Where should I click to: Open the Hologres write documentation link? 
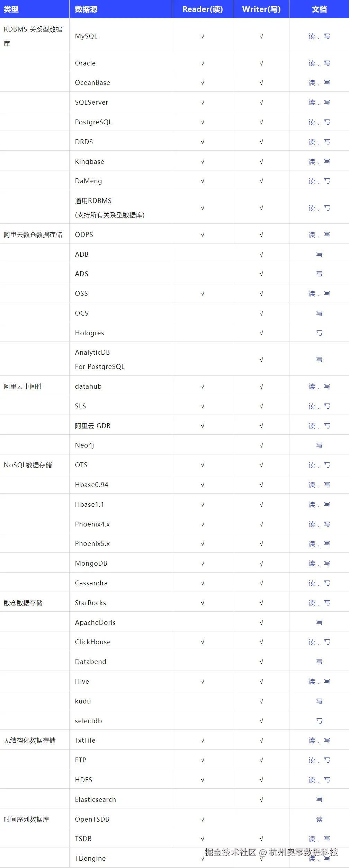pos(319,333)
